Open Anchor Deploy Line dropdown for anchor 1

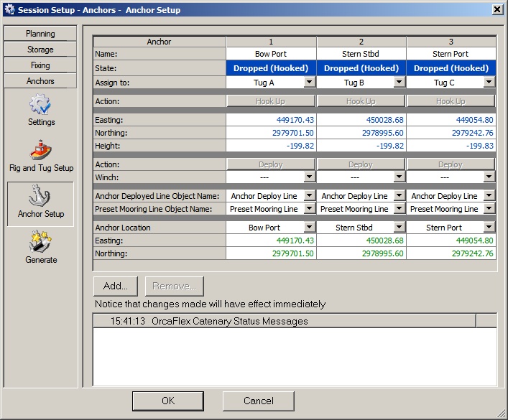pos(309,196)
